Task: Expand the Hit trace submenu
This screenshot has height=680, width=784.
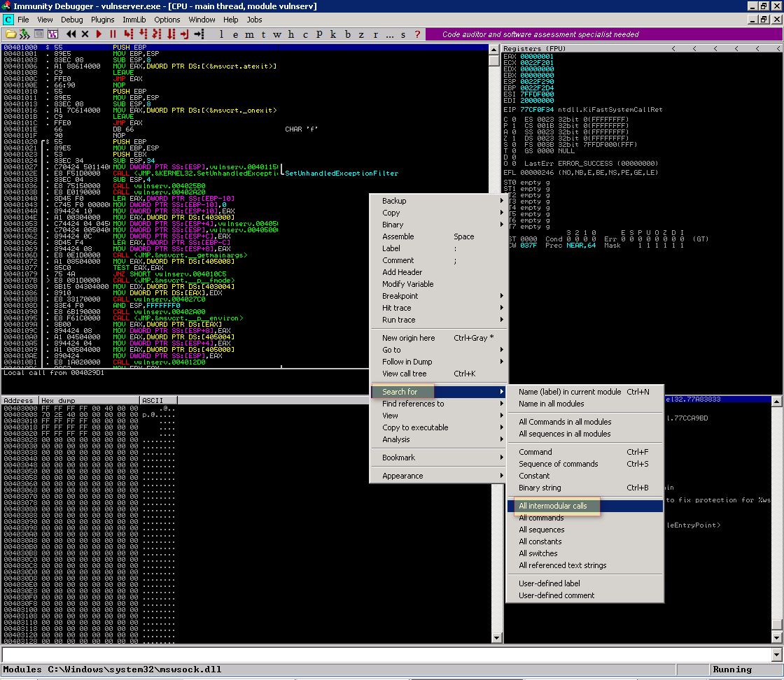Action: coord(438,308)
